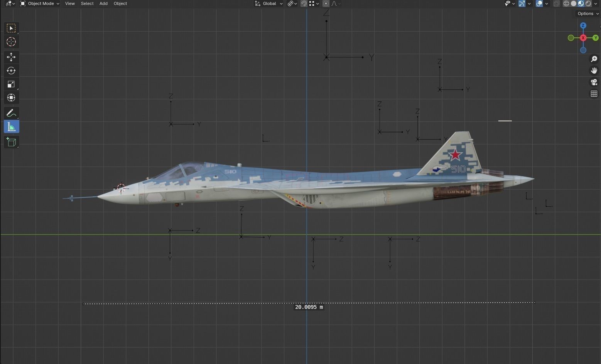Select the Rotate tool

pos(11,71)
